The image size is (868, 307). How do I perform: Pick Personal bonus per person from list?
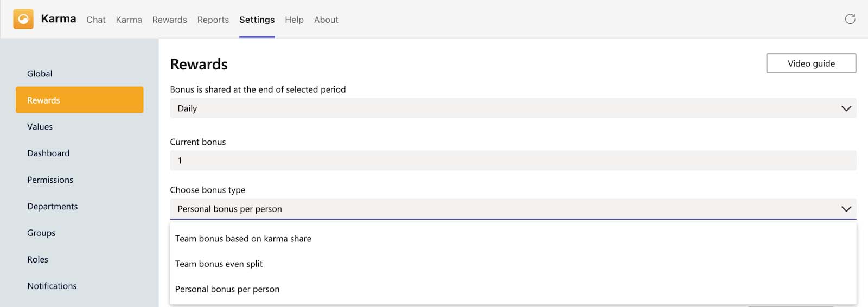[227, 289]
